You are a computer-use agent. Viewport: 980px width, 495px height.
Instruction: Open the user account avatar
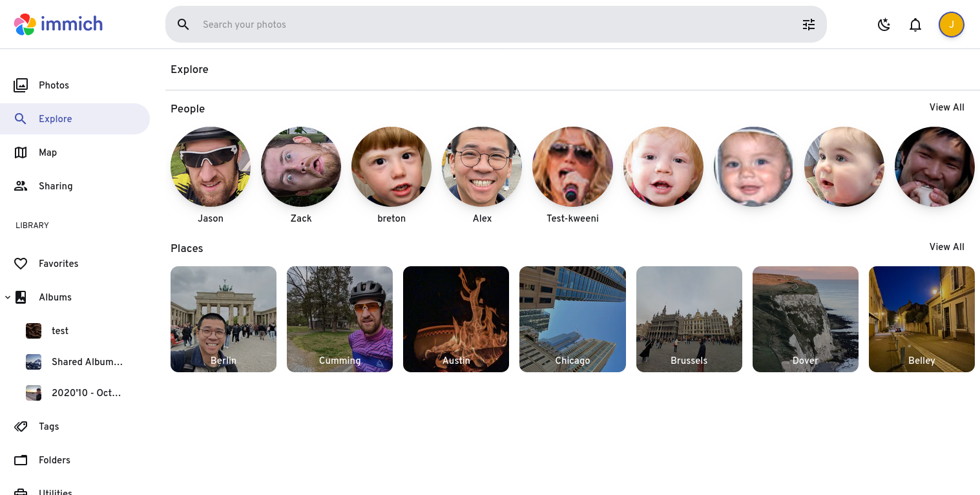pos(951,25)
